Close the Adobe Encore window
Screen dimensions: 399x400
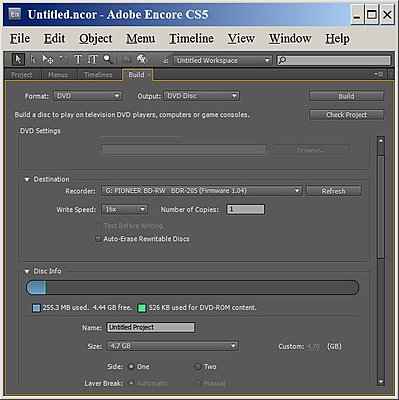pyautogui.click(x=387, y=15)
